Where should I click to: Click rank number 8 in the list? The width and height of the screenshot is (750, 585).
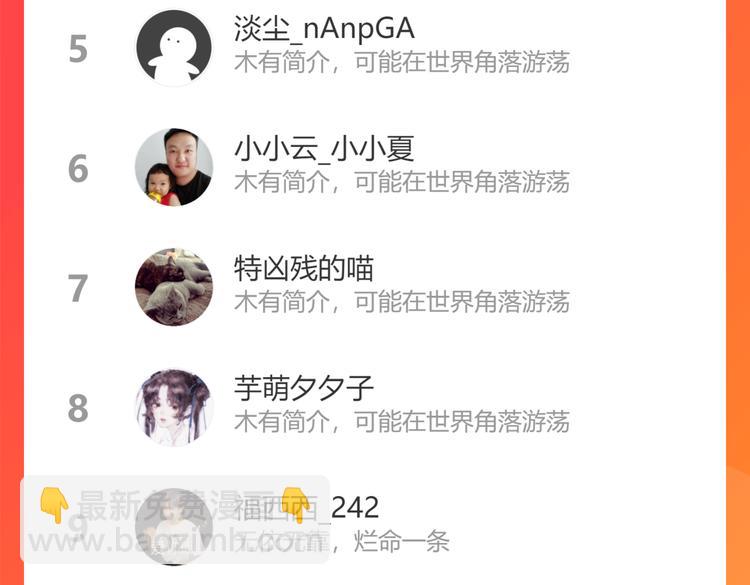tap(78, 408)
